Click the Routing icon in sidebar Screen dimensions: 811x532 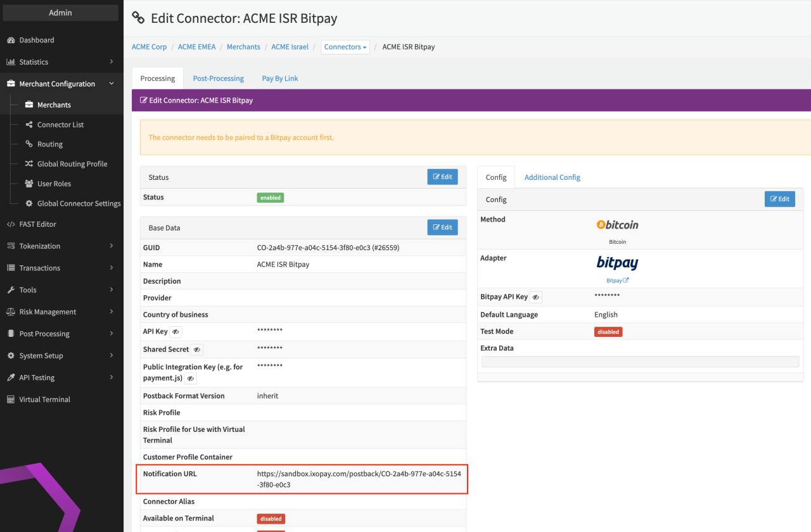coord(29,144)
